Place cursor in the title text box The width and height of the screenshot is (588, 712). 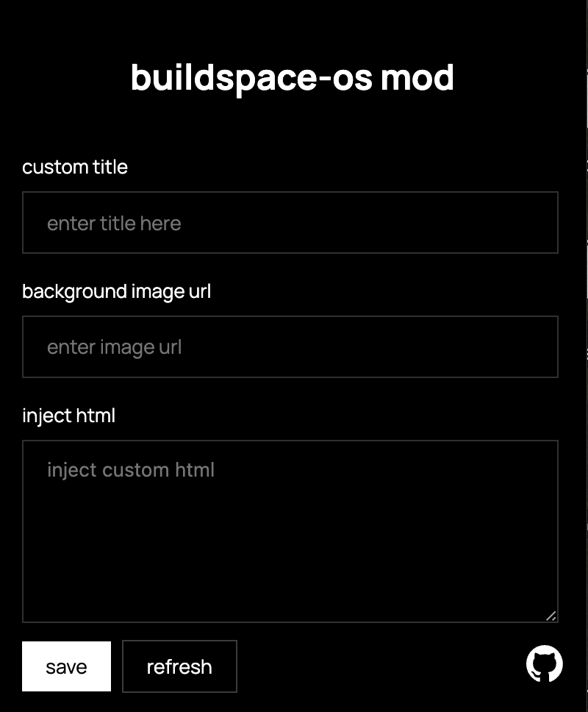[x=367, y=223]
